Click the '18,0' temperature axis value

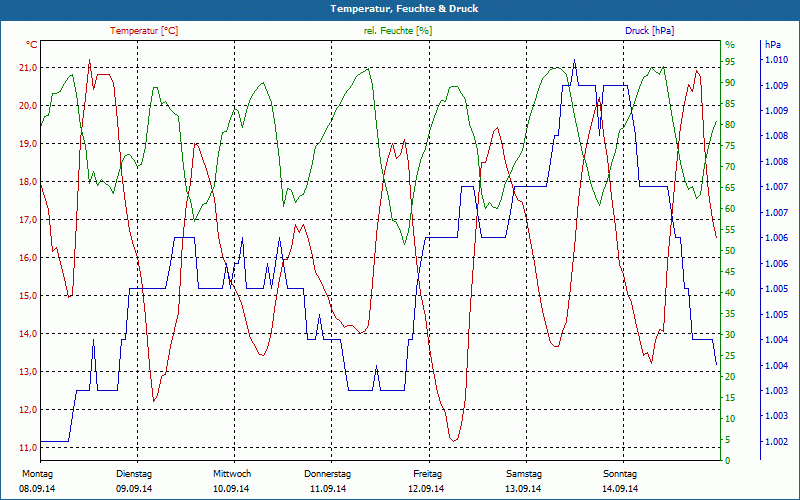point(28,182)
